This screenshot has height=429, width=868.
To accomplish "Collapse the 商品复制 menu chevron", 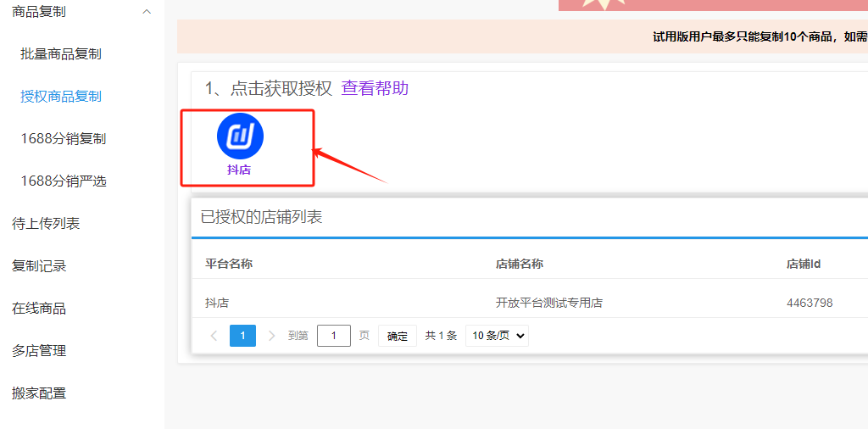I will 147,12.
